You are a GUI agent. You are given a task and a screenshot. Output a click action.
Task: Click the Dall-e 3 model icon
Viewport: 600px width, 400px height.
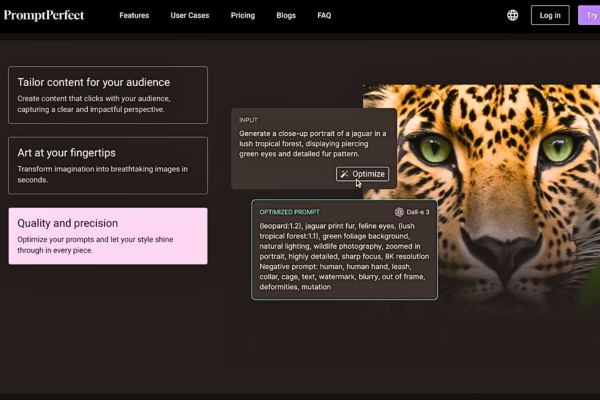click(399, 212)
